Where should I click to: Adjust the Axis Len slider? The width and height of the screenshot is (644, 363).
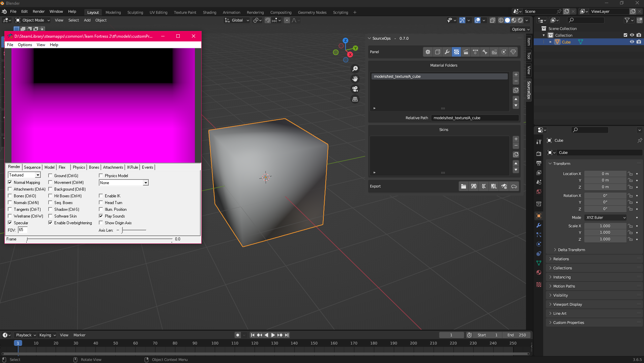(x=131, y=230)
